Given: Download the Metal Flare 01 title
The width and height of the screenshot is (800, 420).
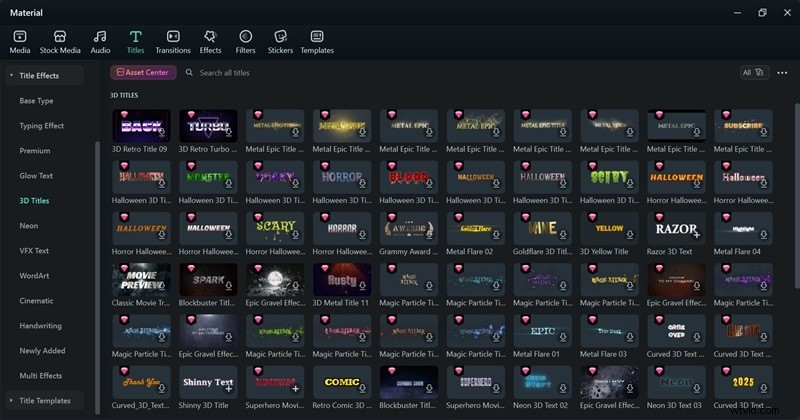Looking at the screenshot, I should click(563, 337).
